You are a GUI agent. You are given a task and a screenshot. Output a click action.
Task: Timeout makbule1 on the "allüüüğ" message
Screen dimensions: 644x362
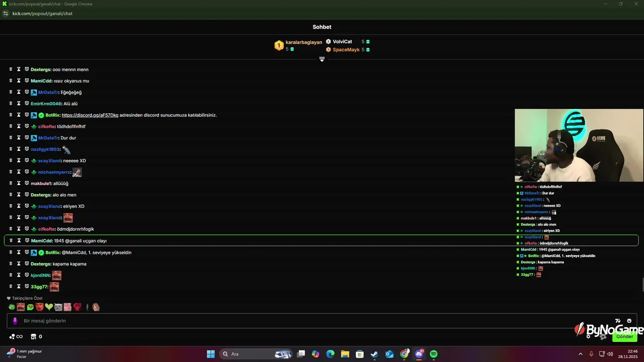coord(19,184)
